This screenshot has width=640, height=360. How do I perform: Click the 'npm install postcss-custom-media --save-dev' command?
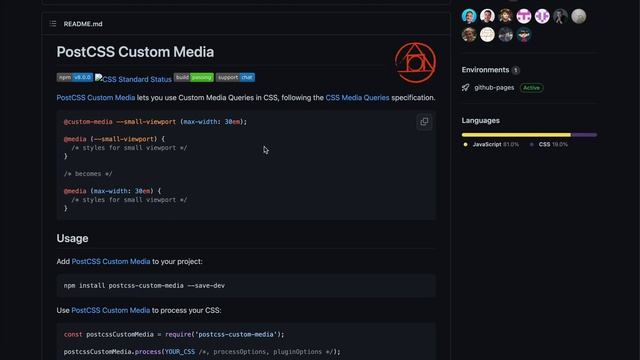[144, 285]
